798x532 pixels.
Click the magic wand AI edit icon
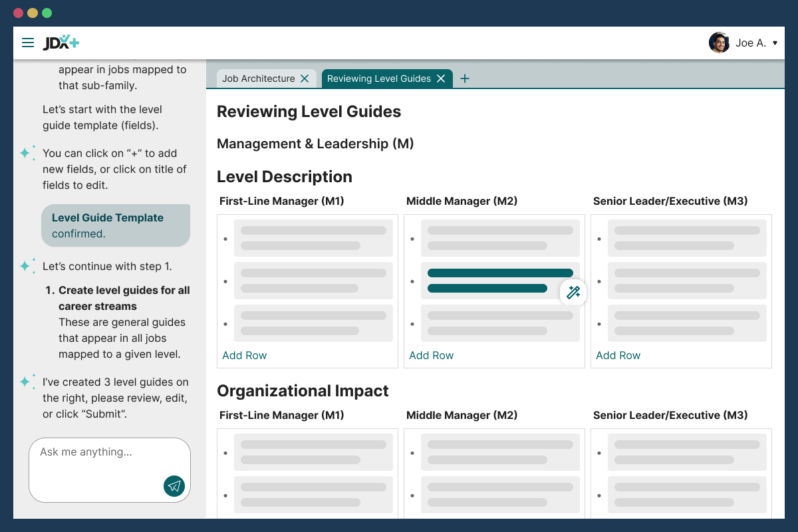point(573,292)
